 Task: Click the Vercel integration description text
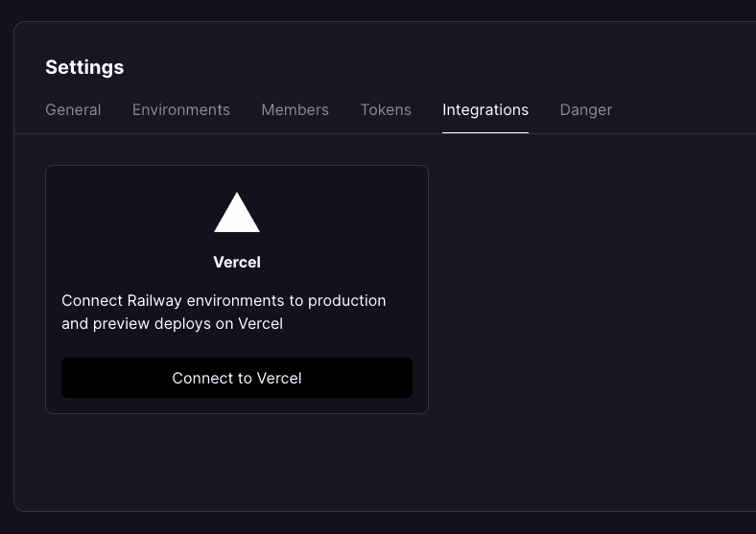pos(224,312)
